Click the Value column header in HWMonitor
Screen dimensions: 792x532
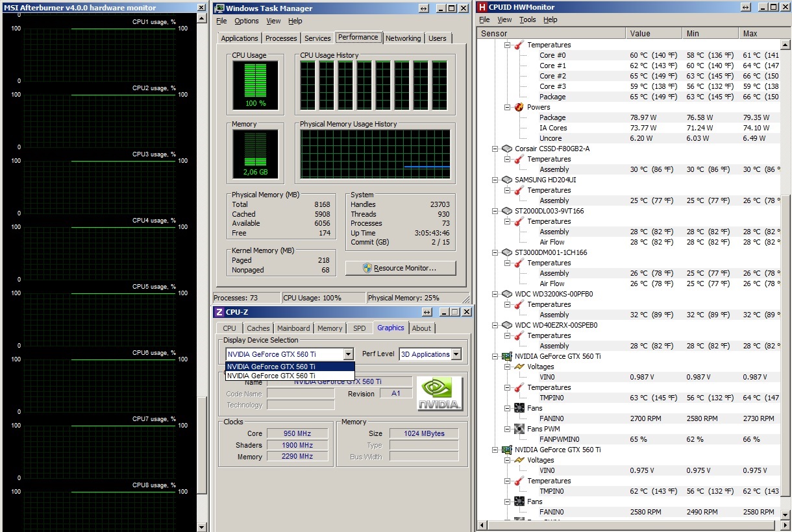(655, 34)
